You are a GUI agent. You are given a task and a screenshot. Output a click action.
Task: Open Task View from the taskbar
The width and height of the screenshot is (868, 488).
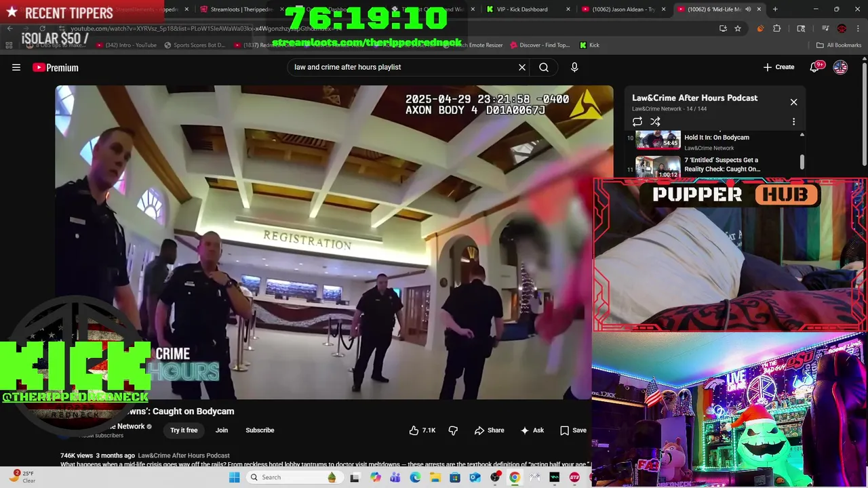click(x=354, y=478)
